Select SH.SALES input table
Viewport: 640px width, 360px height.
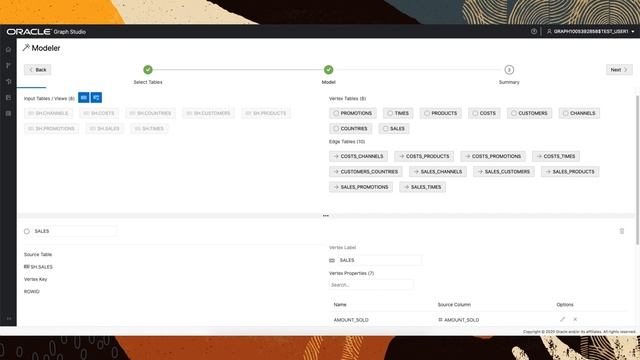[105, 129]
